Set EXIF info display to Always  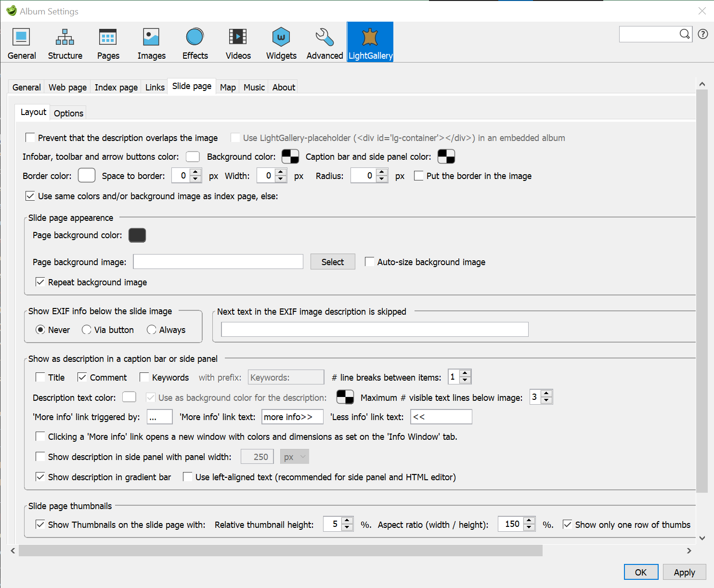152,330
